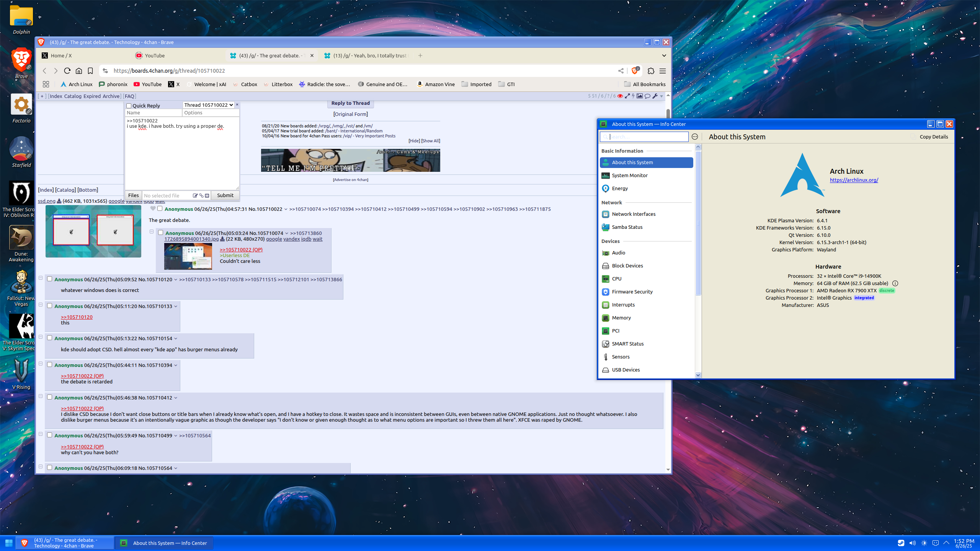The image size is (980, 551).
Task: Reload the 4chan page
Action: pyautogui.click(x=67, y=71)
